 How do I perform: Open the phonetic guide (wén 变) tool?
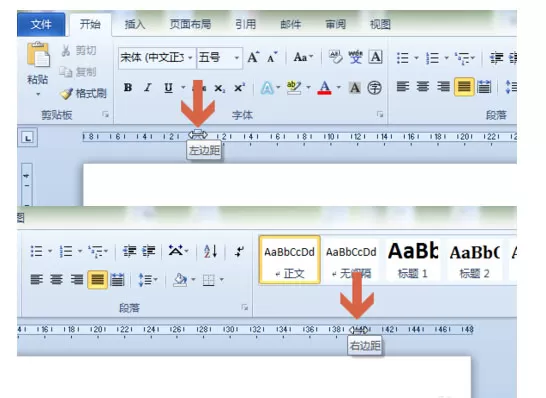coord(356,57)
